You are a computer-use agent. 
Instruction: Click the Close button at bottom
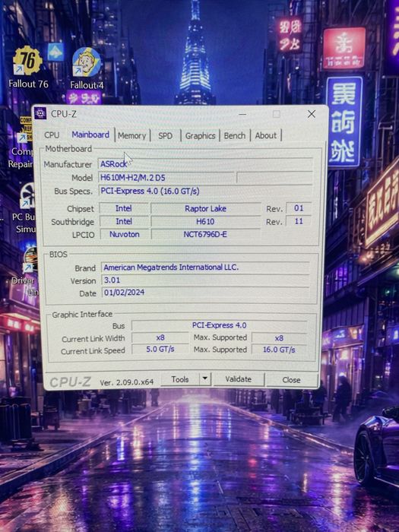pos(291,380)
